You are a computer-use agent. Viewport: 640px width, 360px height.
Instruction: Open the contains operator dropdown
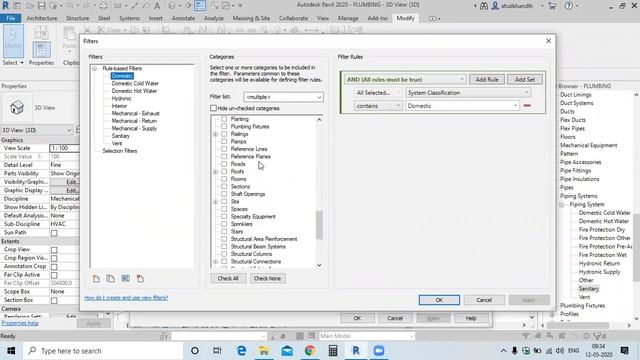(378, 106)
